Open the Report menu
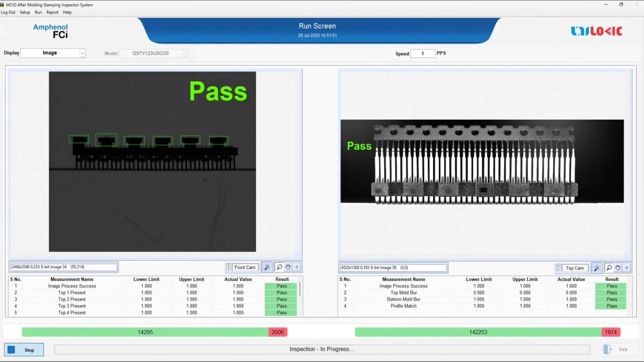 [52, 12]
